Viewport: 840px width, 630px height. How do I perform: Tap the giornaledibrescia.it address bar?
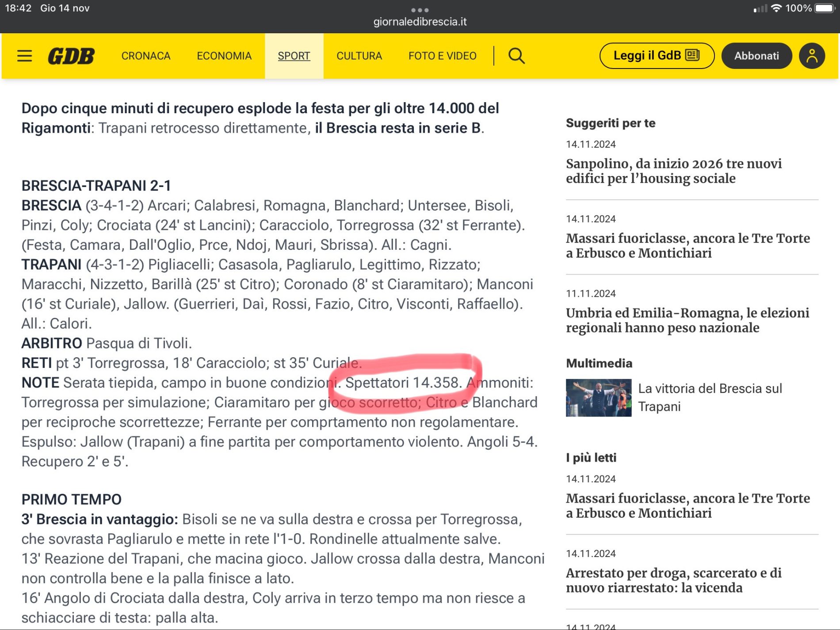tap(420, 22)
